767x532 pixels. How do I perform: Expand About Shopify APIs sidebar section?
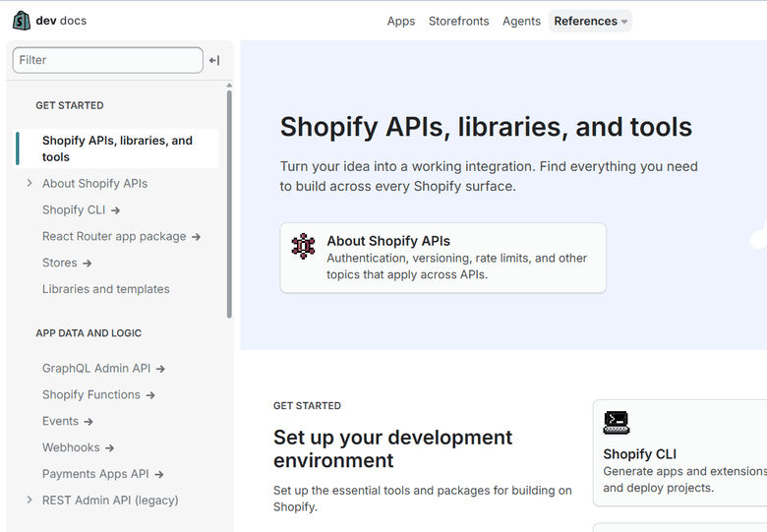click(x=29, y=183)
